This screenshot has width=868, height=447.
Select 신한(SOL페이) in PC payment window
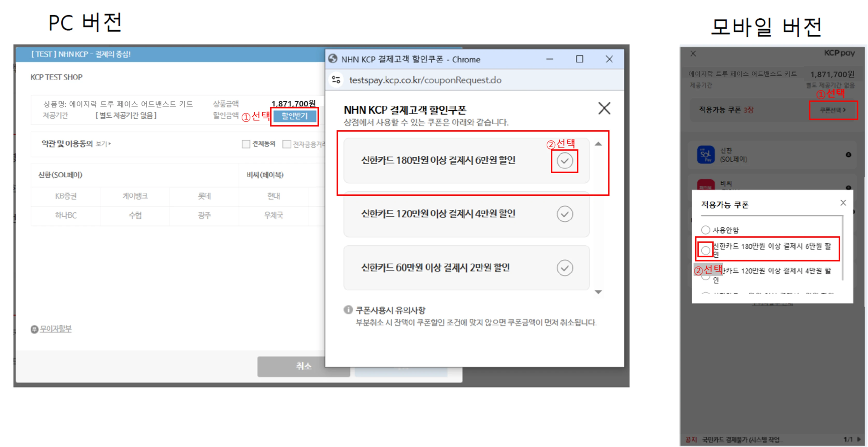(x=60, y=175)
